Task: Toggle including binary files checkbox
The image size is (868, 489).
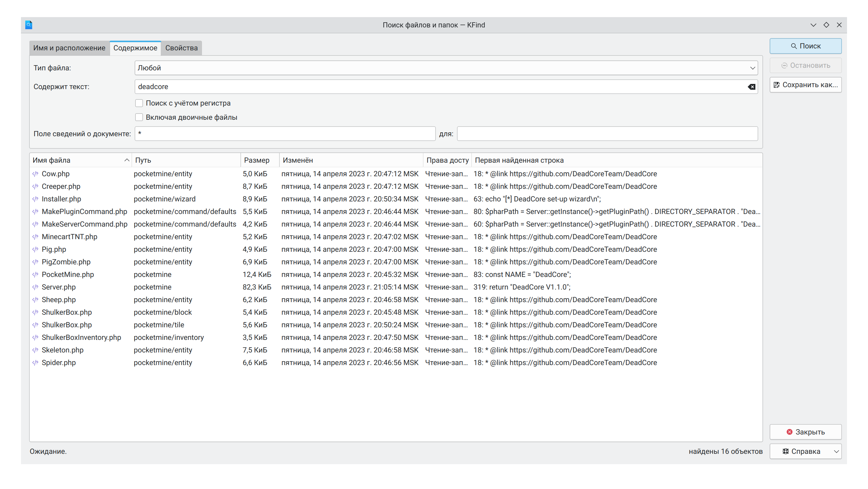Action: tap(139, 117)
